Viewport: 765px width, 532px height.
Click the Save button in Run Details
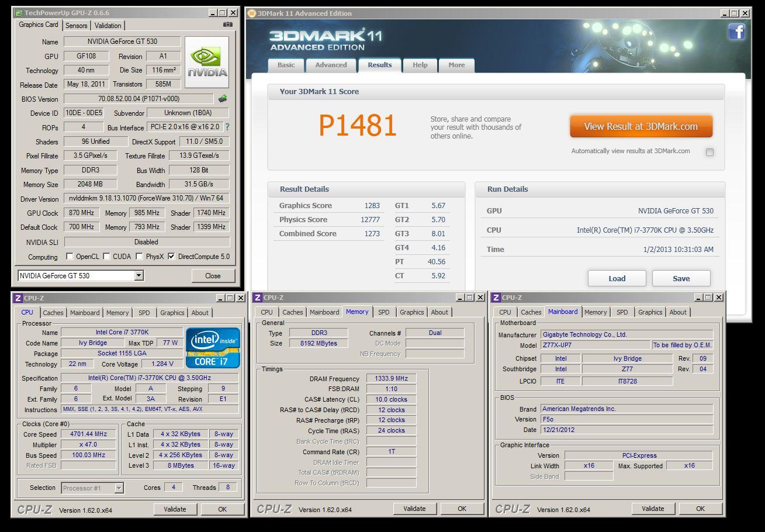coord(681,278)
